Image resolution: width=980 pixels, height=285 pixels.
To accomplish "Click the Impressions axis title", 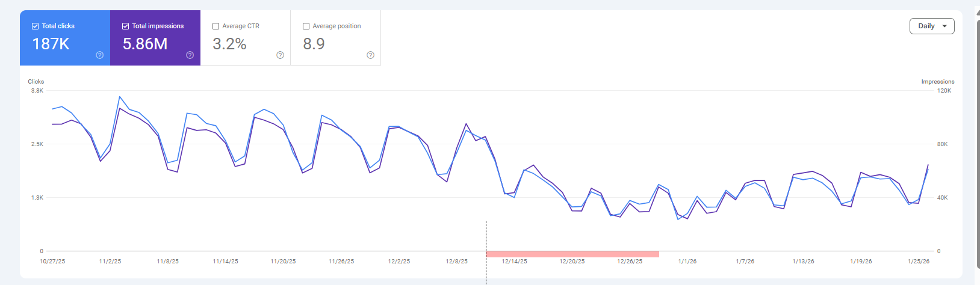I will tap(937, 82).
